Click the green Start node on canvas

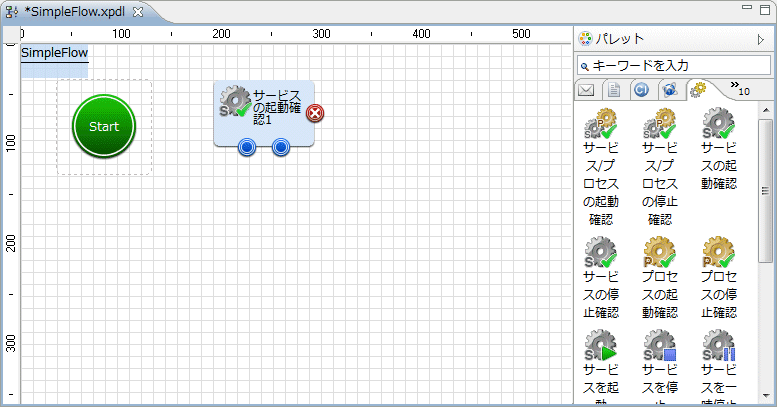coord(103,127)
